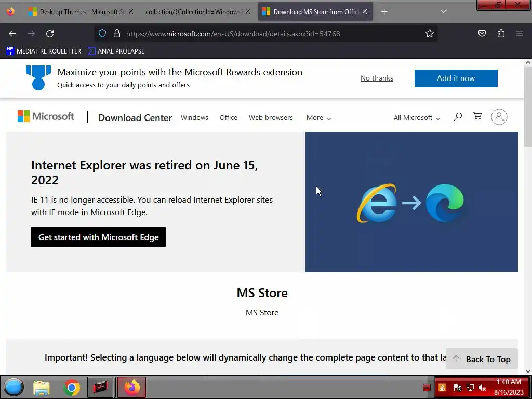The width and height of the screenshot is (532, 399).
Task: Click the page vertical scrollbar thumb
Action: (528, 107)
